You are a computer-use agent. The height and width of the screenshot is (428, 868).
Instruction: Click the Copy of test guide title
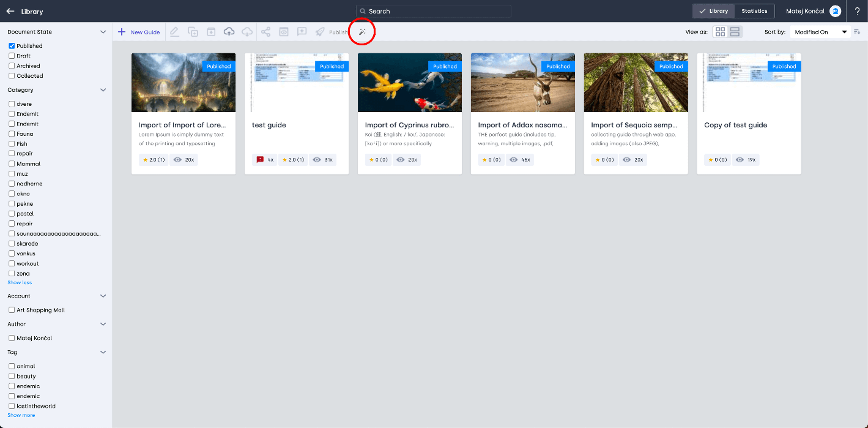[x=736, y=125]
